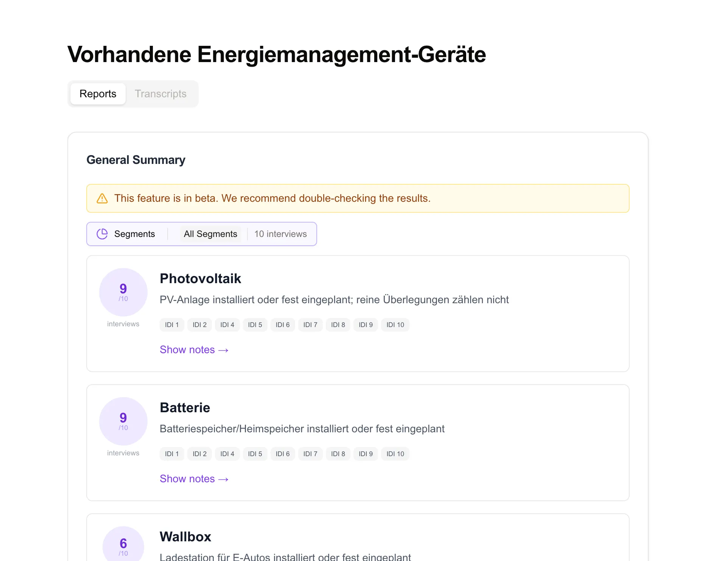Open the All Segments selector
This screenshot has width=728, height=561.
[210, 234]
